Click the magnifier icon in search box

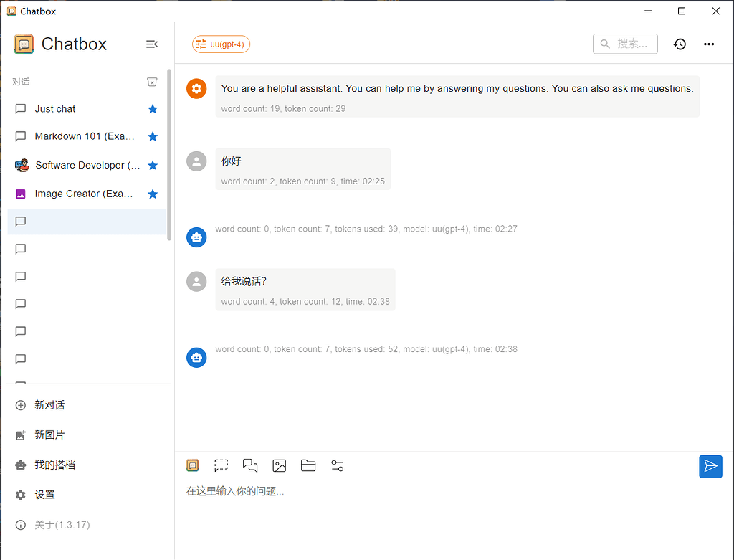tap(605, 44)
